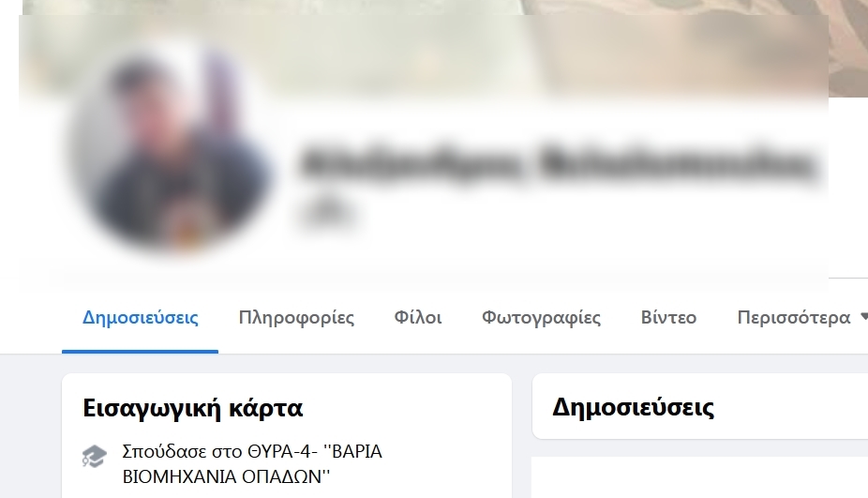This screenshot has width=868, height=498.
Task: Click the blurred friends count under name
Action: pyautogui.click(x=326, y=214)
